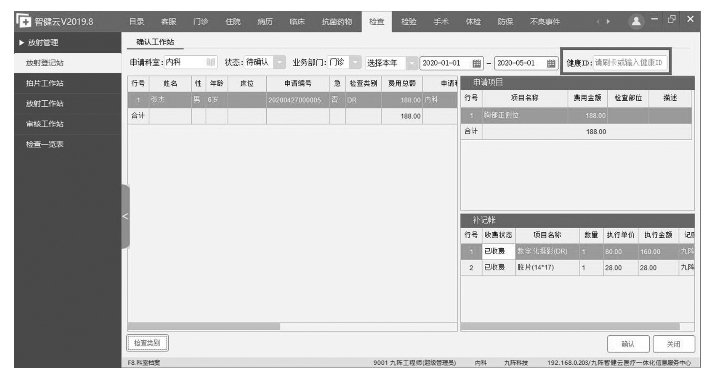Click the 智健云 logo icon
Viewport: 721px width, 377px height.
point(23,21)
